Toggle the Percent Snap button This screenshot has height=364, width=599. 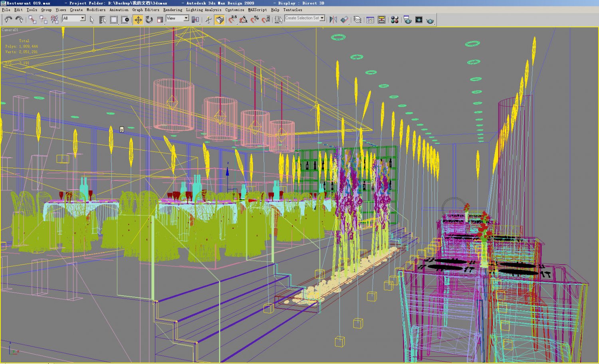pos(254,20)
